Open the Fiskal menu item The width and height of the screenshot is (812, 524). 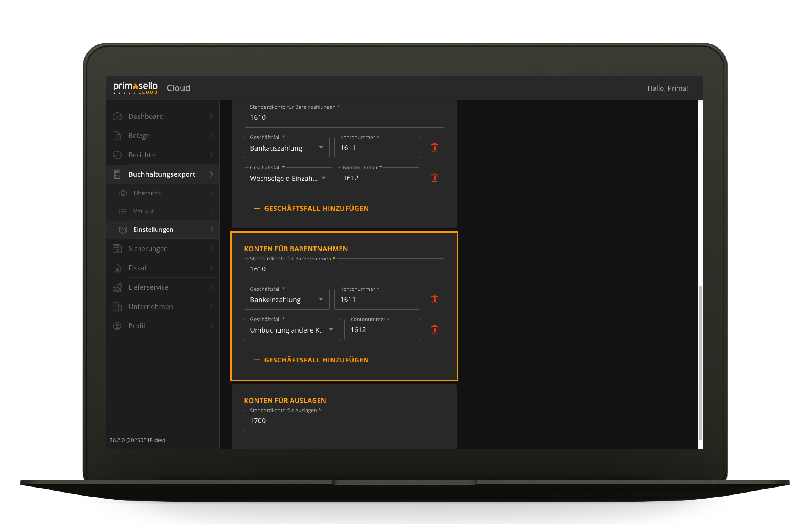pos(163,268)
